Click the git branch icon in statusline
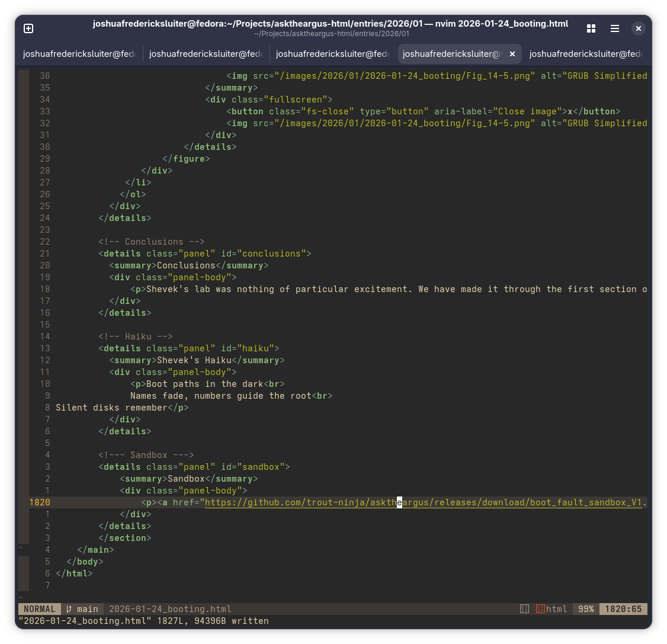This screenshot has height=644, width=667. pos(69,609)
